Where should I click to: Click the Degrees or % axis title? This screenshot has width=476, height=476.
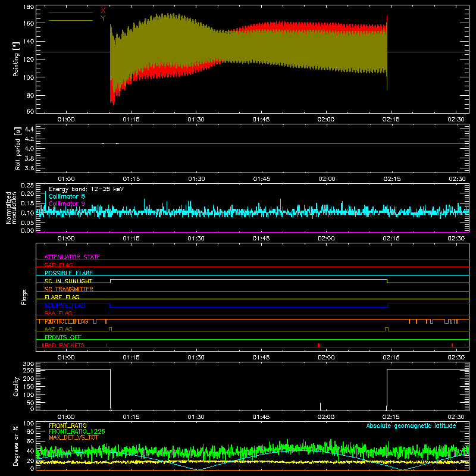(x=15, y=446)
